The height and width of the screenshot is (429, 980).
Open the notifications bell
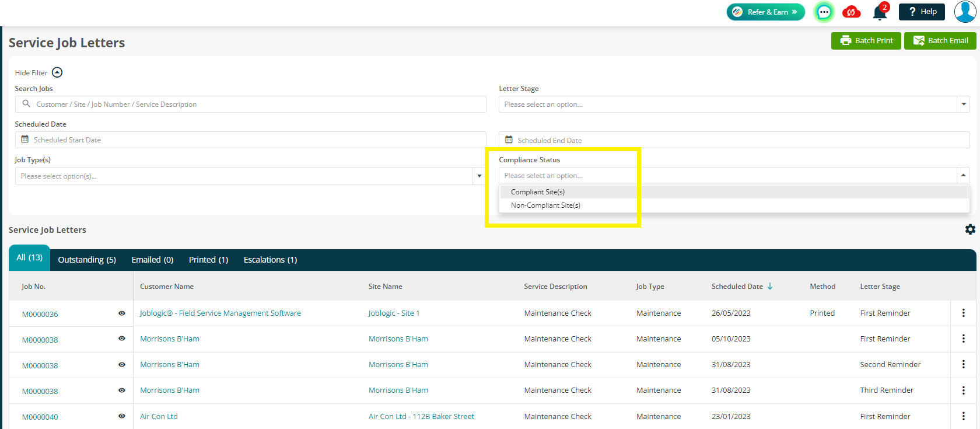880,12
